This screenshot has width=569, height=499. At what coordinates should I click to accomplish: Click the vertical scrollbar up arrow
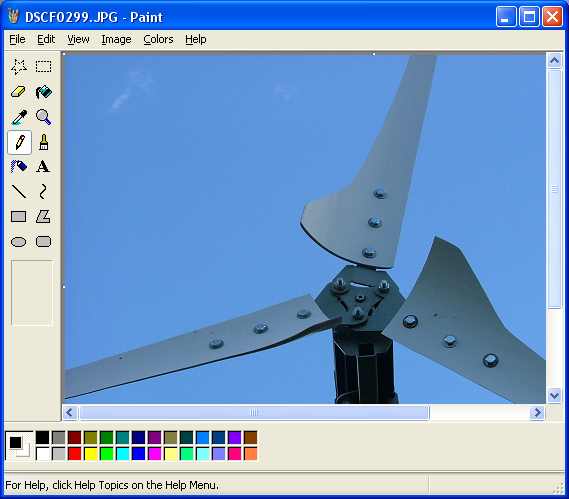point(554,60)
